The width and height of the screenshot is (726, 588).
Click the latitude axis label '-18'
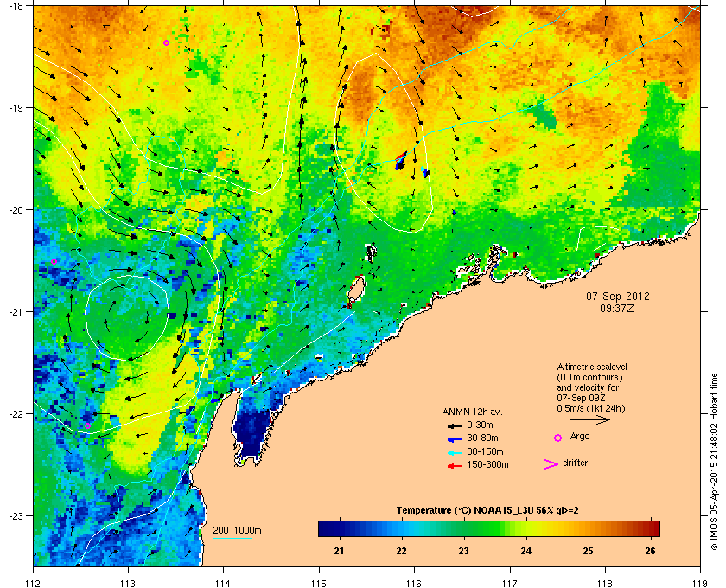click(x=16, y=5)
